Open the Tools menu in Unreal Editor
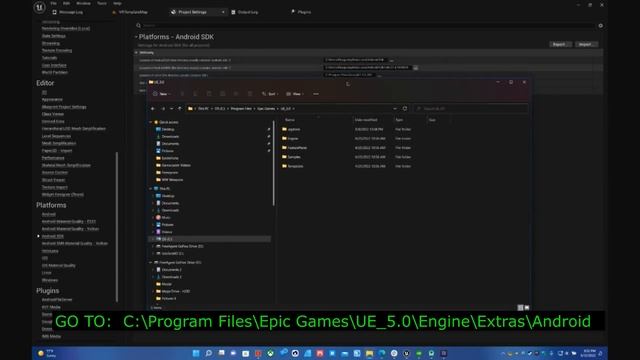The image size is (640, 360). tap(102, 3)
